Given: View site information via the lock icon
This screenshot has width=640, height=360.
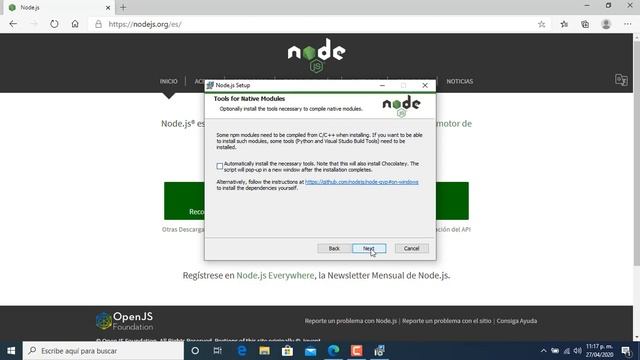Looking at the screenshot, I should click(98, 24).
